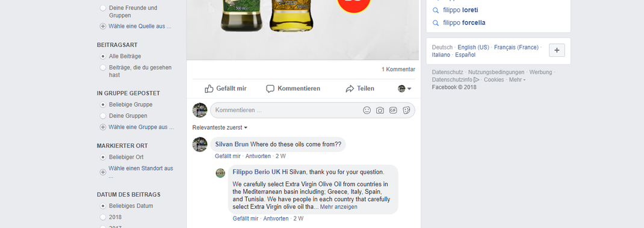Expand Wähle eine Gruppe aus option

[x=137, y=127]
